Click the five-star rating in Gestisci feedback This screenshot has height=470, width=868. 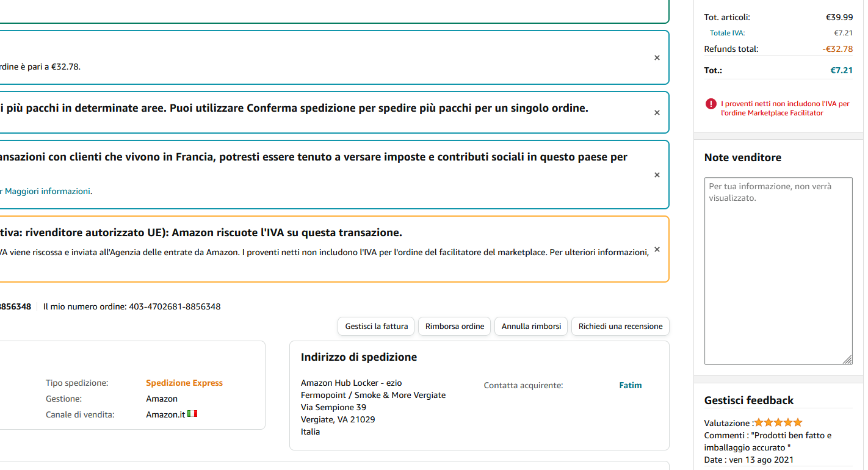coord(778,422)
